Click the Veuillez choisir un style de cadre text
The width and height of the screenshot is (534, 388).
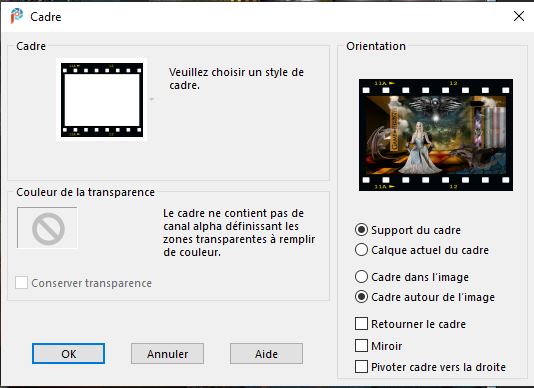pyautogui.click(x=236, y=79)
